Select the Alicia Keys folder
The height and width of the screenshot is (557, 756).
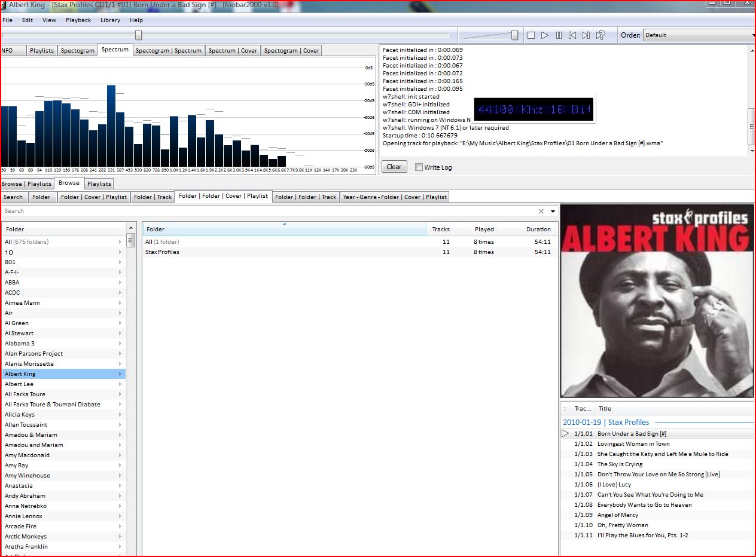pos(63,415)
